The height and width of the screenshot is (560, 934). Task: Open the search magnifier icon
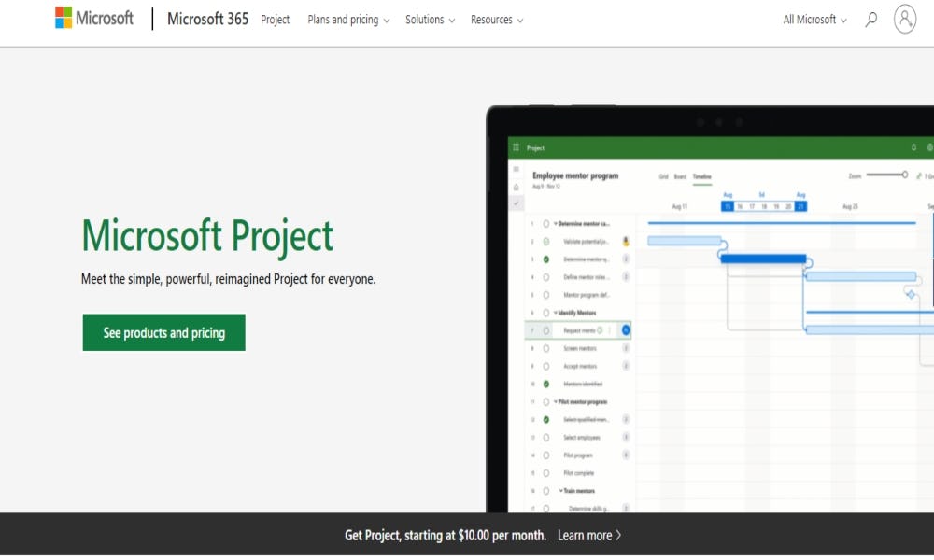871,20
